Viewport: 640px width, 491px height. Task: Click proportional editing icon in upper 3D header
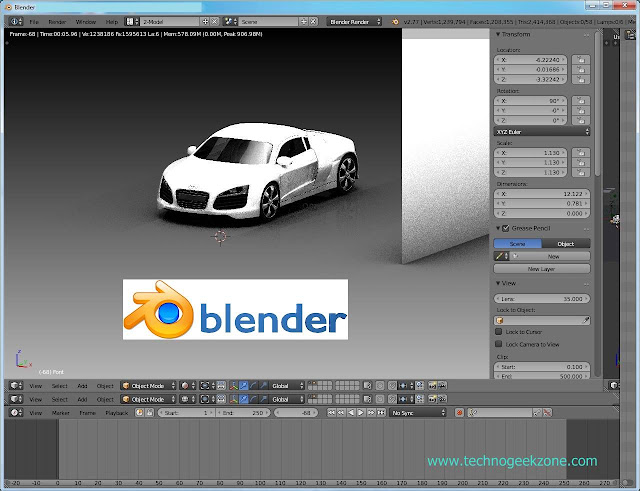click(x=380, y=385)
